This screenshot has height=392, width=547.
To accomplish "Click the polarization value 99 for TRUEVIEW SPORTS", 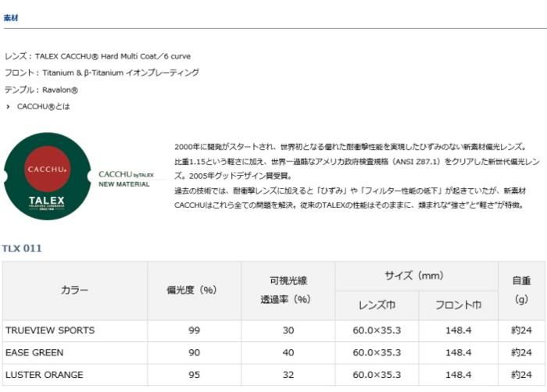I will click(194, 331).
